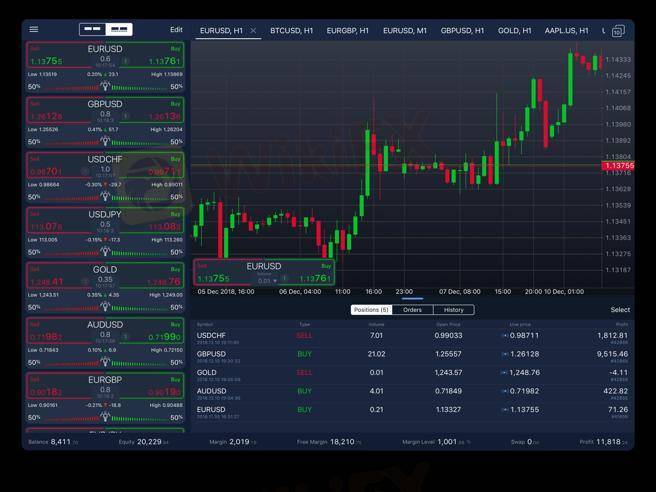Click the GOLD sentiment lightbulb icon

click(105, 307)
